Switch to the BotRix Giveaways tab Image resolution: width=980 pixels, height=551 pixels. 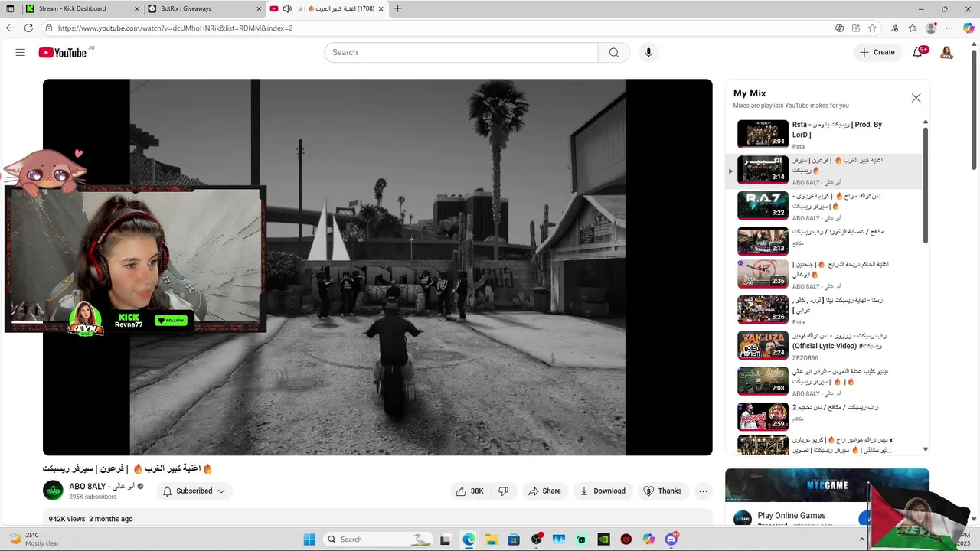(204, 8)
